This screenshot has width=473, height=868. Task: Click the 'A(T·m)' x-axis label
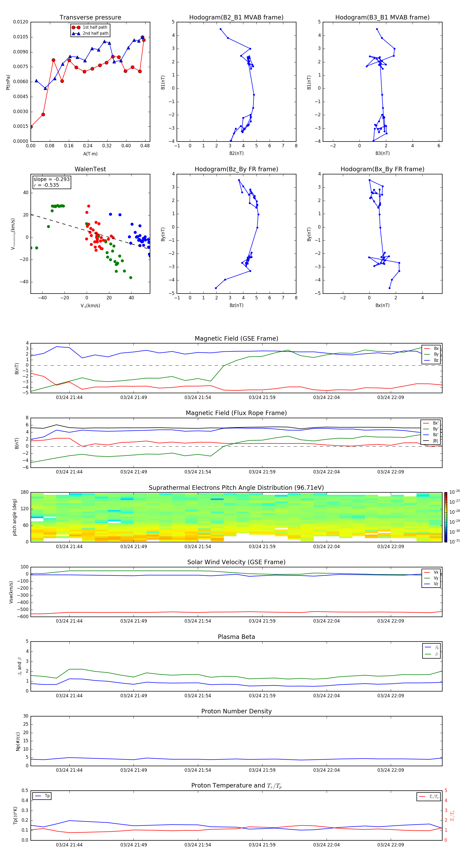[90, 154]
